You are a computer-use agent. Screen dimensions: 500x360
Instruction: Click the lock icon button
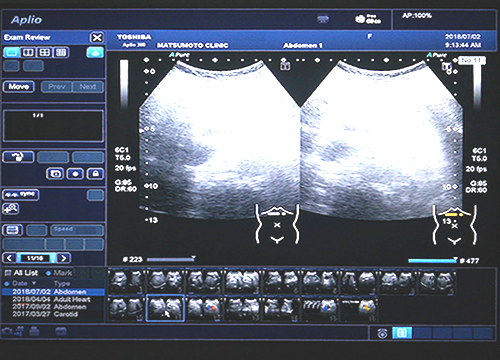95,174
